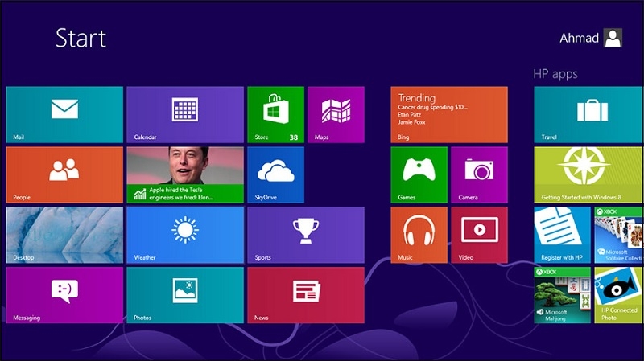The width and height of the screenshot is (644, 361).
Task: Open Getting Started with Windows 8 tile
Action: pyautogui.click(x=589, y=174)
